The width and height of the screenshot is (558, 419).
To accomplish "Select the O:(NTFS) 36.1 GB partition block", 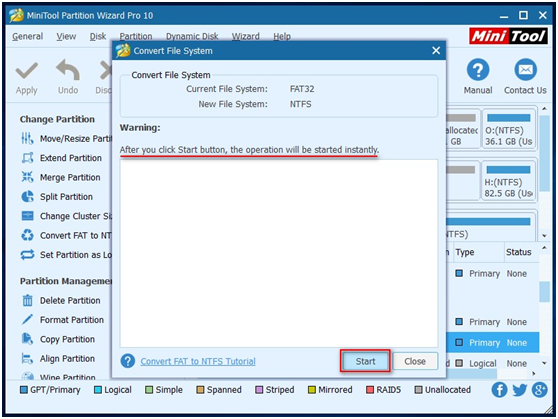I will (508, 130).
